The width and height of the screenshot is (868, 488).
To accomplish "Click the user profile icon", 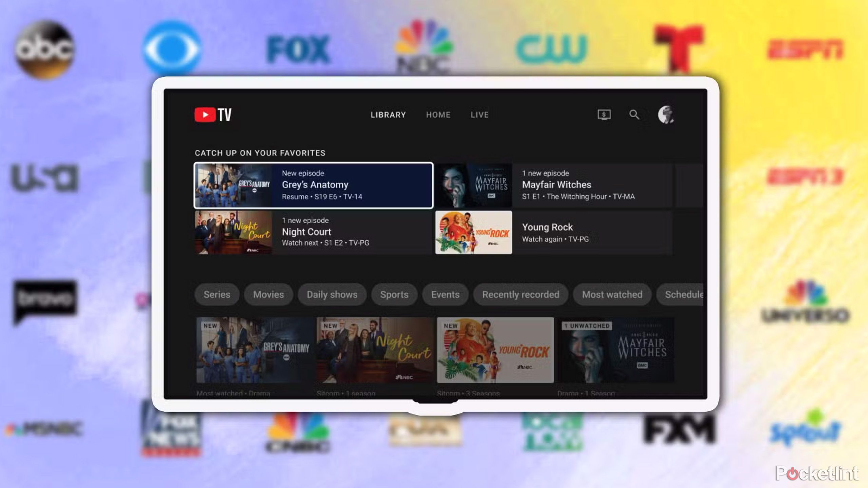I will [666, 115].
